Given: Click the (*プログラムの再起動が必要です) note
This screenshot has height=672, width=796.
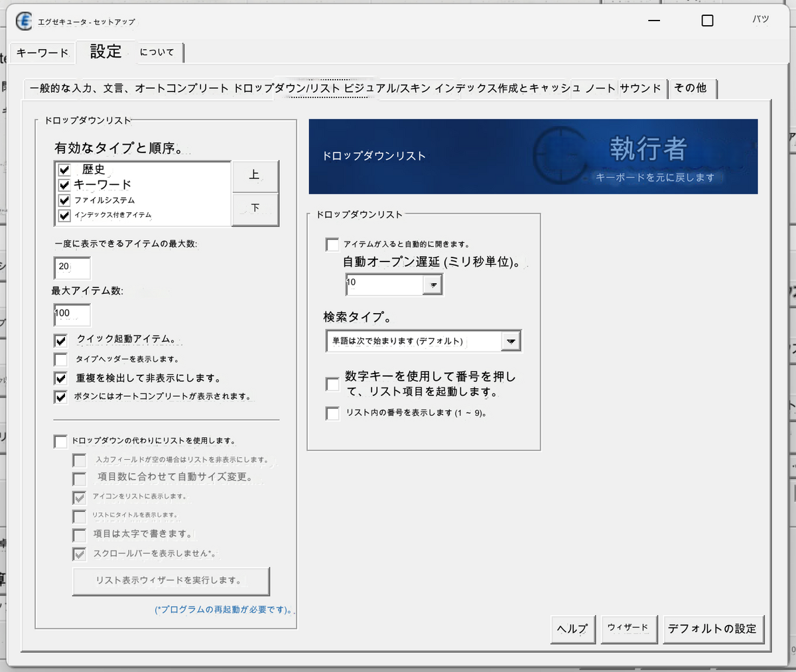Looking at the screenshot, I should click(224, 610).
